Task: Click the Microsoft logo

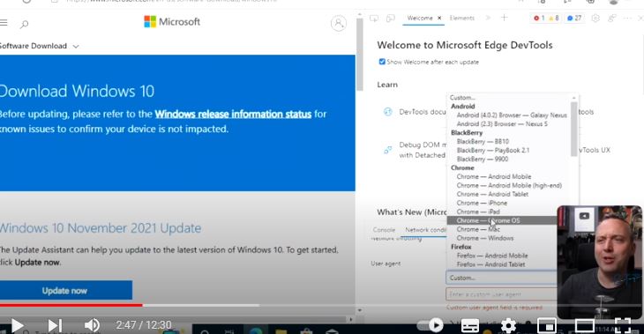Action: 172,22
